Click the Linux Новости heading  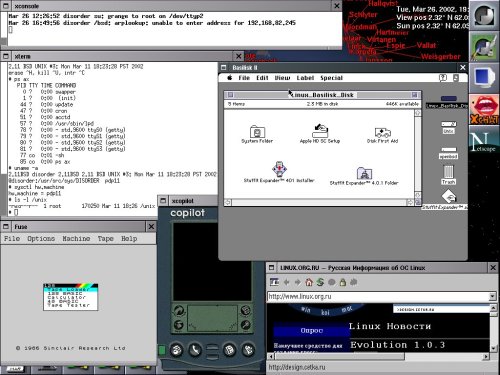click(390, 326)
